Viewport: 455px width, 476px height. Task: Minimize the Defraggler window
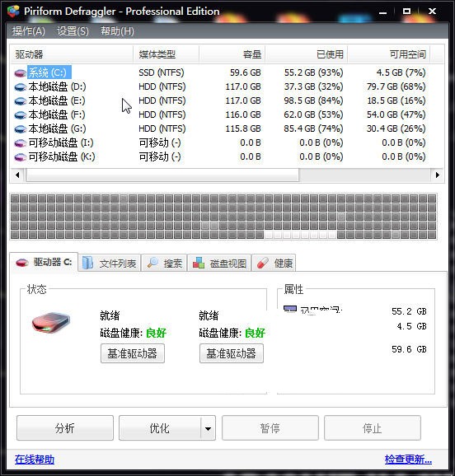point(383,12)
